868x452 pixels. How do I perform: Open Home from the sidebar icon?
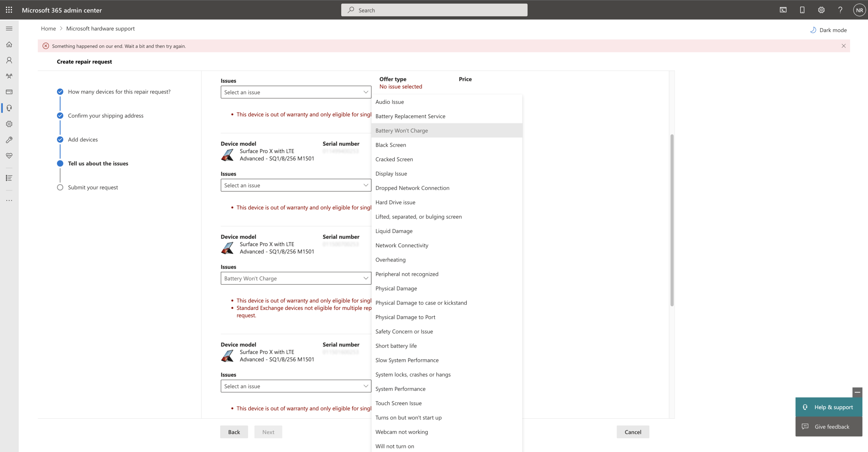pyautogui.click(x=9, y=44)
